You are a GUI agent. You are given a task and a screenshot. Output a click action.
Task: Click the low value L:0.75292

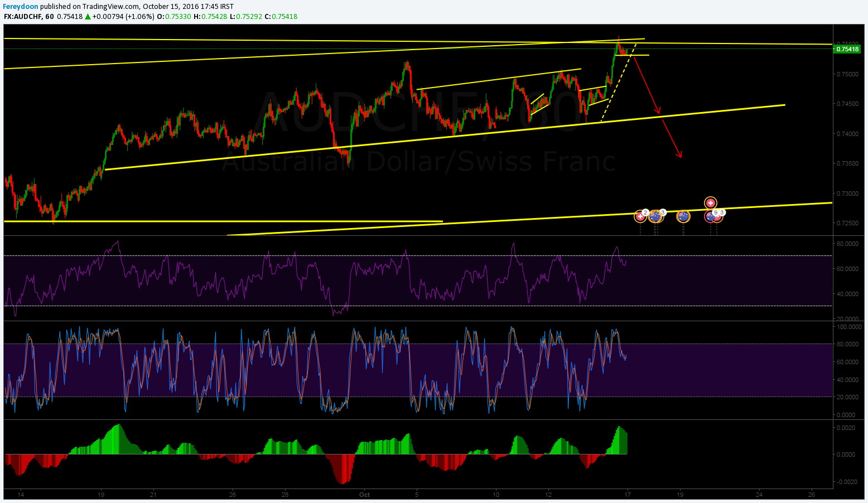click(x=247, y=17)
